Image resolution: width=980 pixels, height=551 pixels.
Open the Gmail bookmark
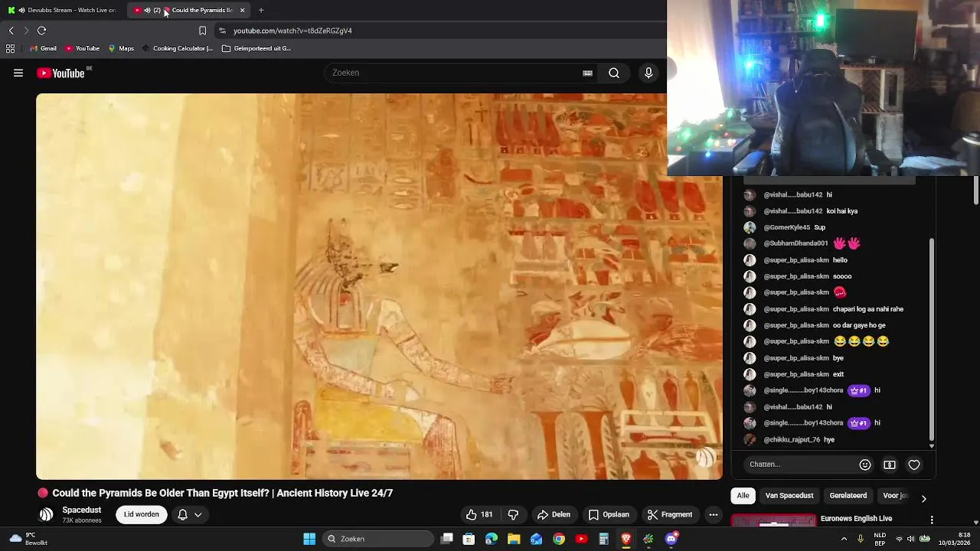pyautogui.click(x=43, y=48)
